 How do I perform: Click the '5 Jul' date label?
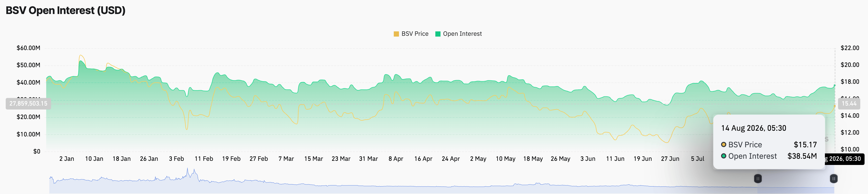697,159
